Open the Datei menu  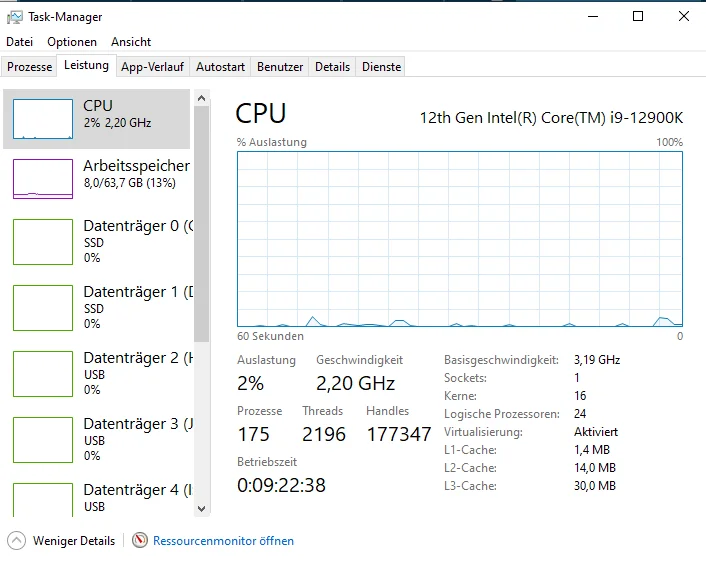[19, 42]
